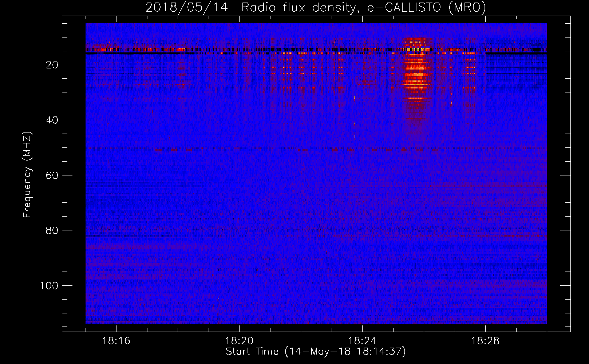The image size is (589, 364).
Task: Click the 80 MHz frequency tick label
Action: (x=52, y=230)
